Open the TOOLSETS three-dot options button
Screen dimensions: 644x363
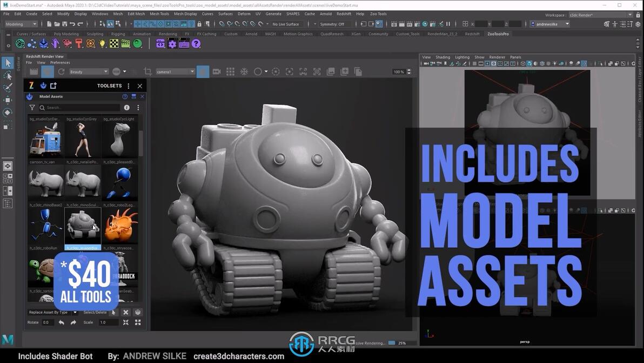128,86
